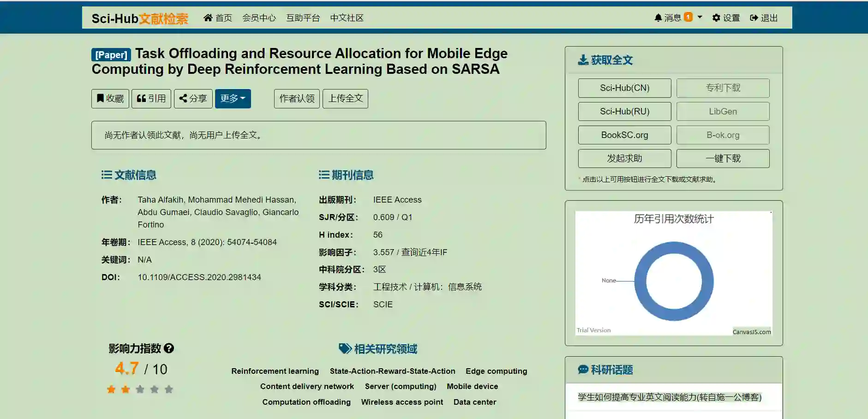Click the 消息 bell notification icon
Image resolution: width=868 pixels, height=419 pixels.
pos(658,18)
